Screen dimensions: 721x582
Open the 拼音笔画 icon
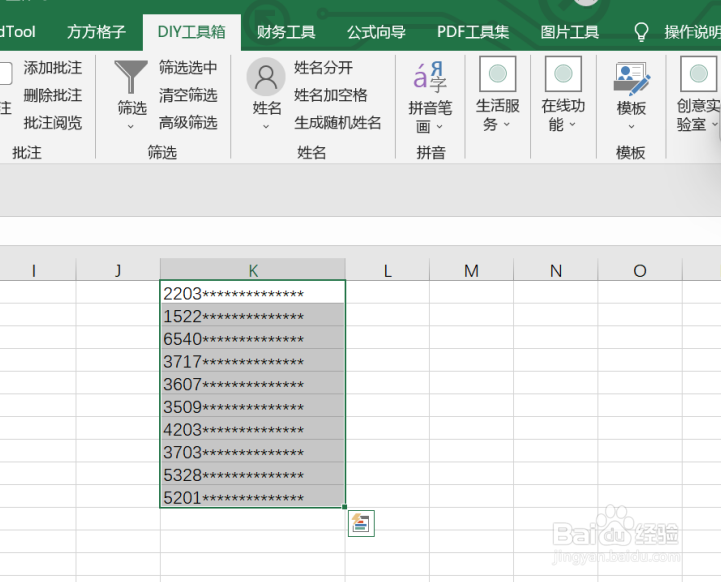coord(430,77)
